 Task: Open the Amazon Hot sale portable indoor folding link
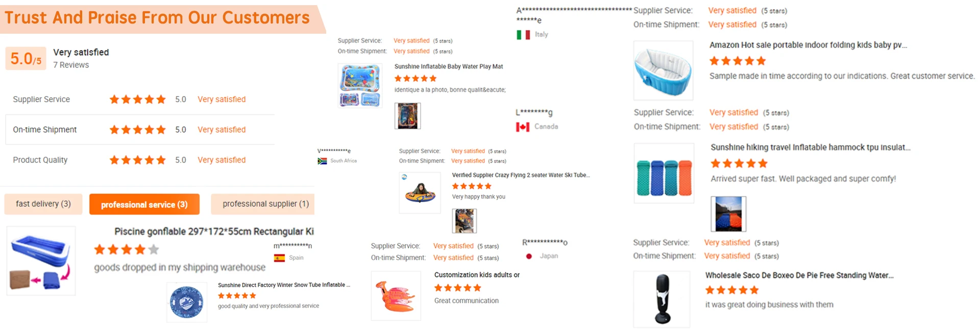pyautogui.click(x=808, y=45)
